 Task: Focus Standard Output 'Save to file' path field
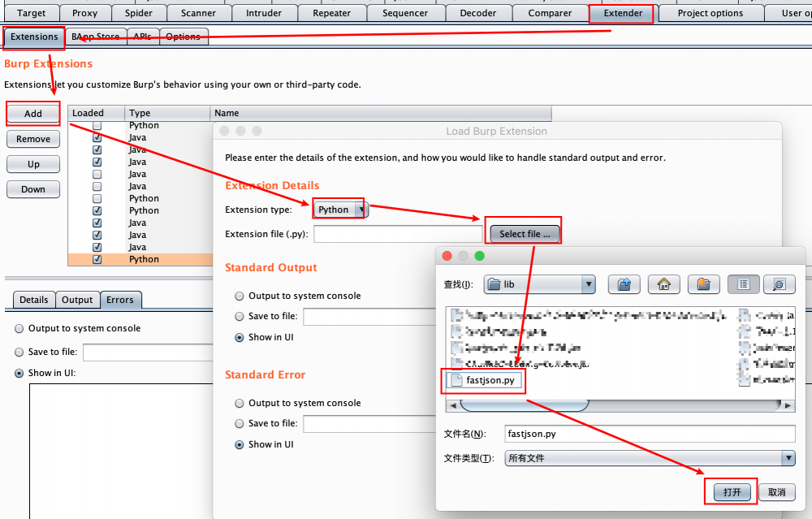point(369,317)
